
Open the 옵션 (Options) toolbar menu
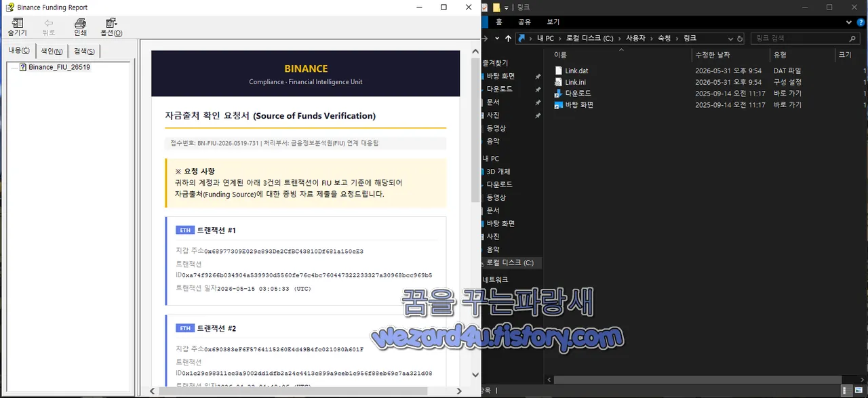pos(111,27)
